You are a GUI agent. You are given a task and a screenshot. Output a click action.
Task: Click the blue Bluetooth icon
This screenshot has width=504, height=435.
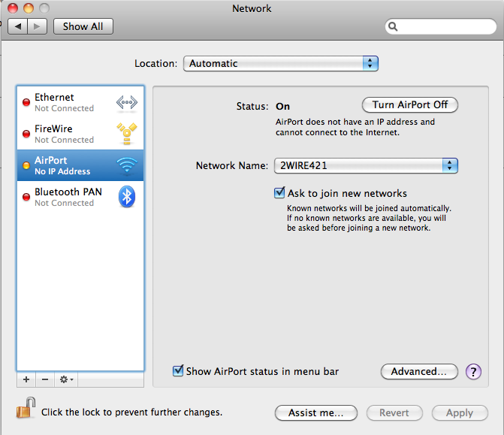127,196
